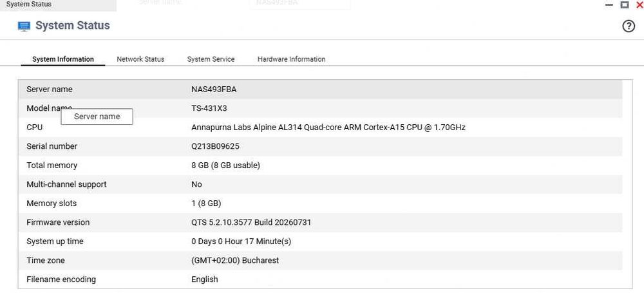Viewport: 644px width, 293px height.
Task: Click the total memory value 8 GB usable
Action: [225, 165]
